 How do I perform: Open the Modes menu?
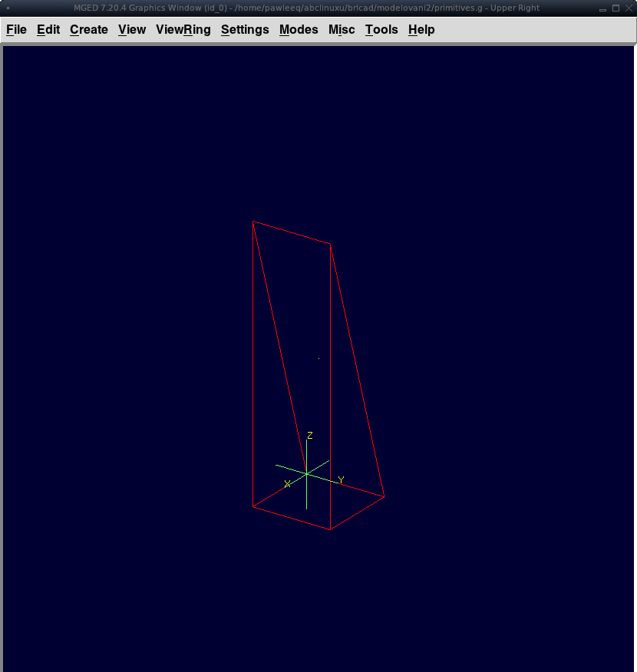point(299,30)
